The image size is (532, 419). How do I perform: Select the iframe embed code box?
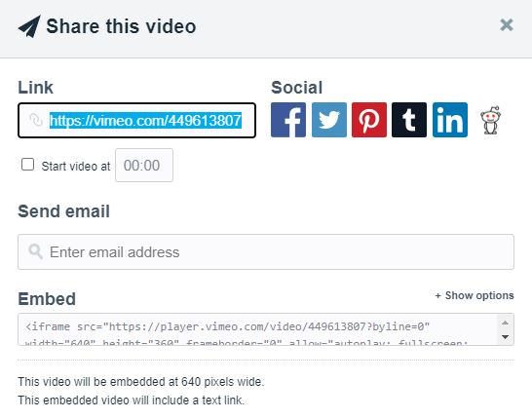point(258,329)
